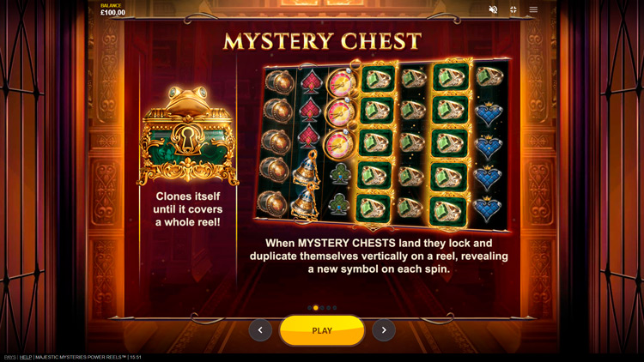Select the first page indicator dot
This screenshot has width=644, height=362.
point(309,308)
